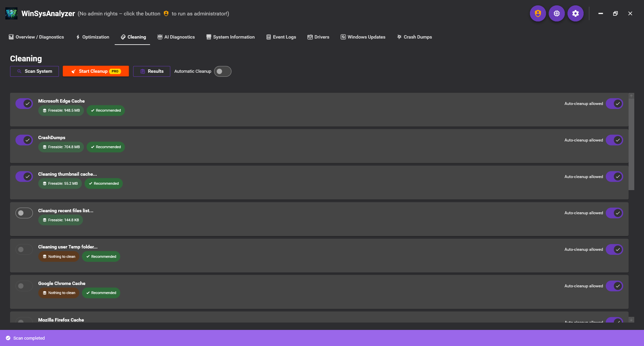Disable thumbnail cache cleaning toggle
Image resolution: width=644 pixels, height=346 pixels.
[x=24, y=177]
